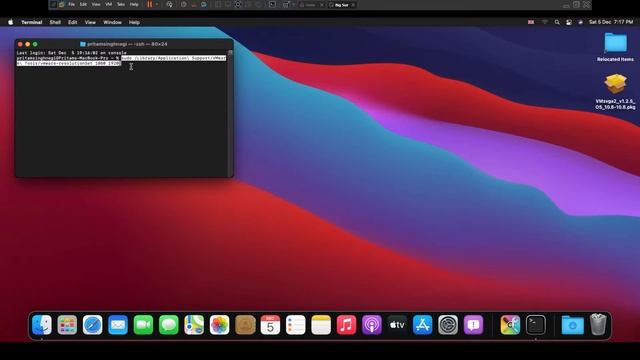
Task: Open Calendar showing date 5
Action: (270, 325)
